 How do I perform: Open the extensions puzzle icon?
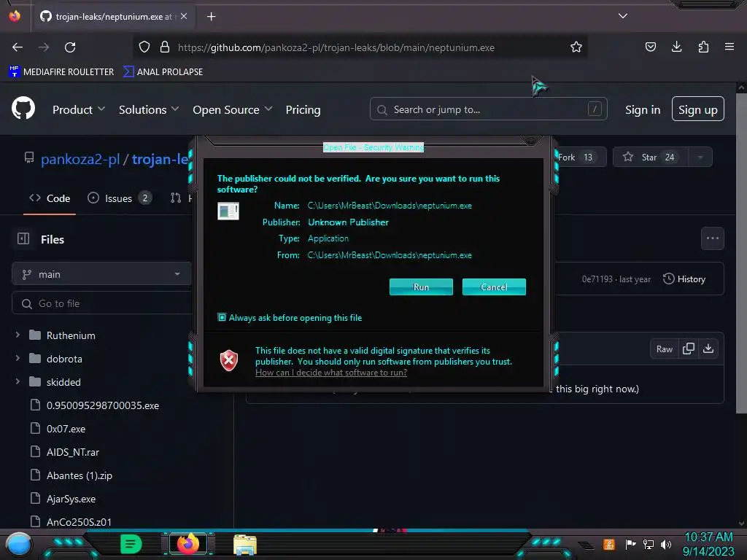703,47
